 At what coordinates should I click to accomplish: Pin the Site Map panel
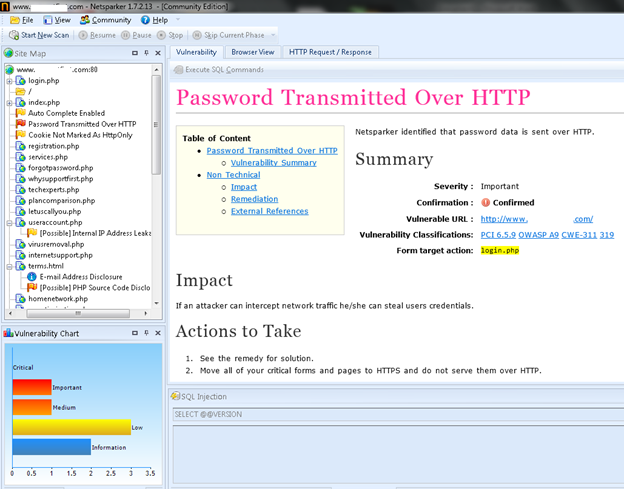point(146,53)
